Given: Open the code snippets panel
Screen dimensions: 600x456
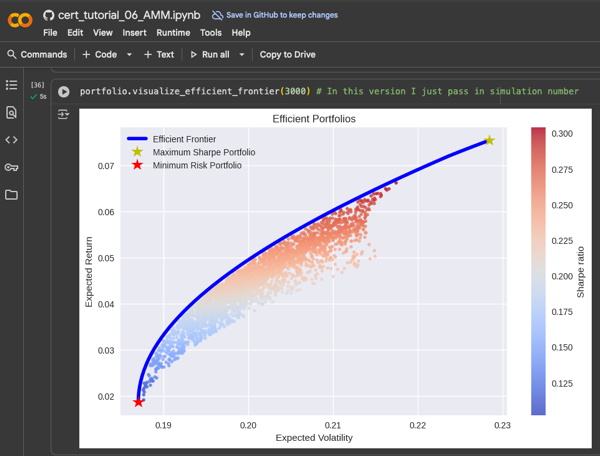Looking at the screenshot, I should (x=12, y=140).
